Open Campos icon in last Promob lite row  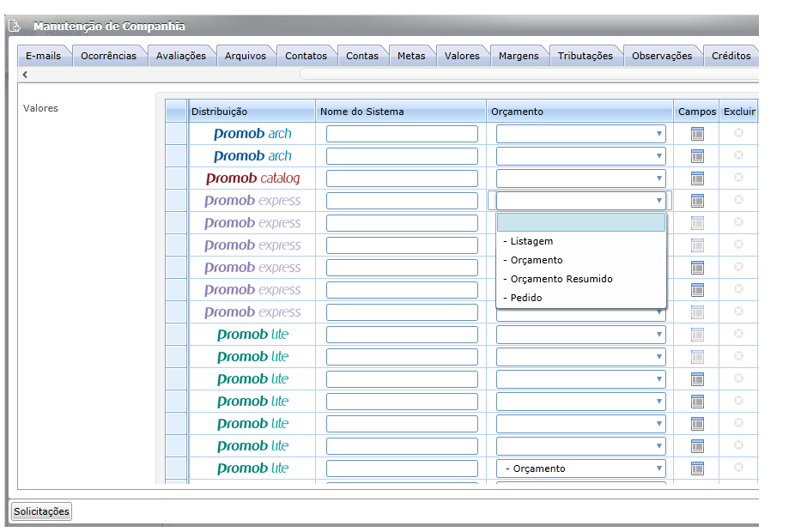tap(697, 469)
